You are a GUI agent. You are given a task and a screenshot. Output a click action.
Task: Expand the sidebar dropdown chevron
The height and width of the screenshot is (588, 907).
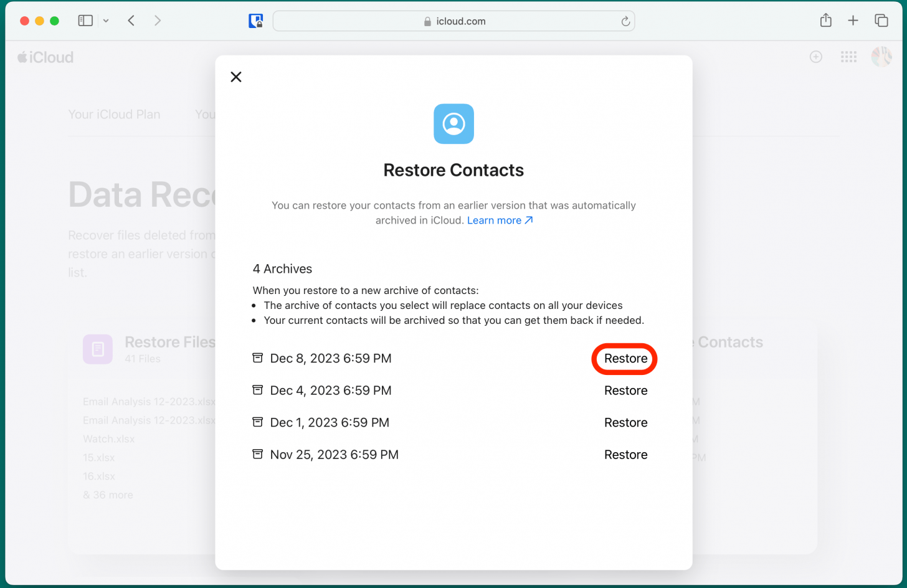106,21
